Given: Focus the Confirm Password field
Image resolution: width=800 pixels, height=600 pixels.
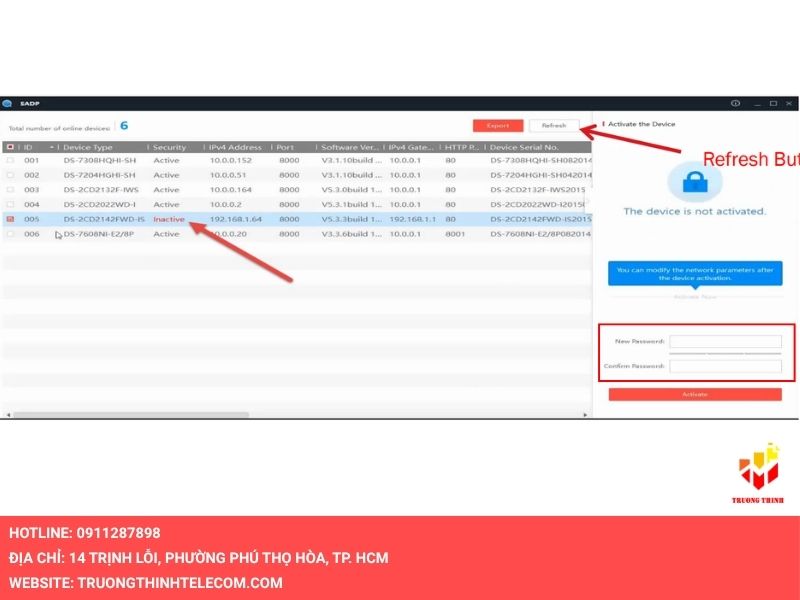Looking at the screenshot, I should point(725,366).
